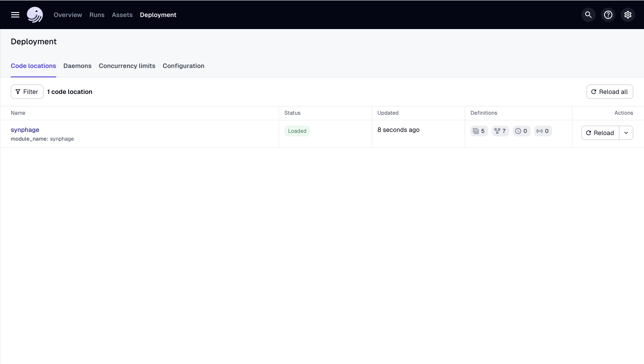Click the synphage code location link
The width and height of the screenshot is (644, 364).
tap(25, 130)
